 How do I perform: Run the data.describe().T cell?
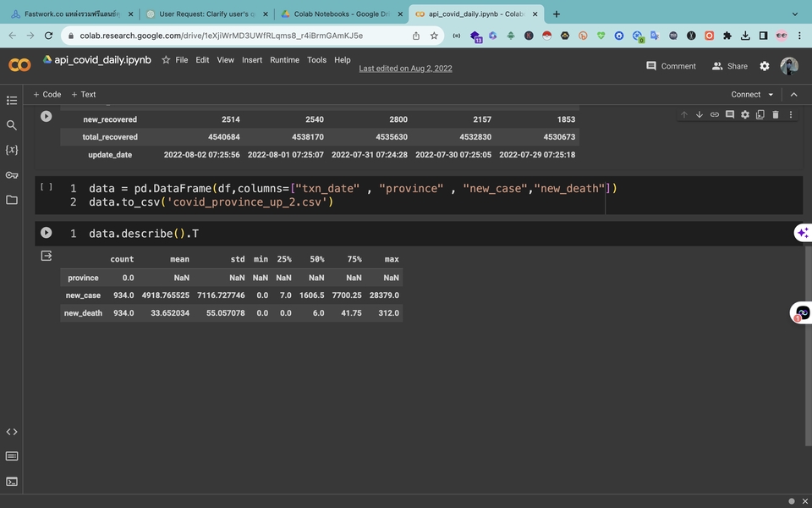point(47,233)
